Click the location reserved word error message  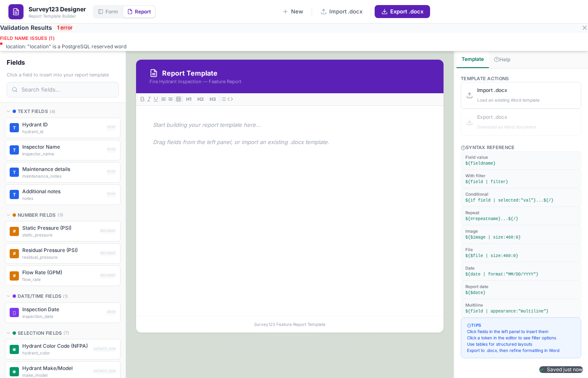[x=66, y=47]
